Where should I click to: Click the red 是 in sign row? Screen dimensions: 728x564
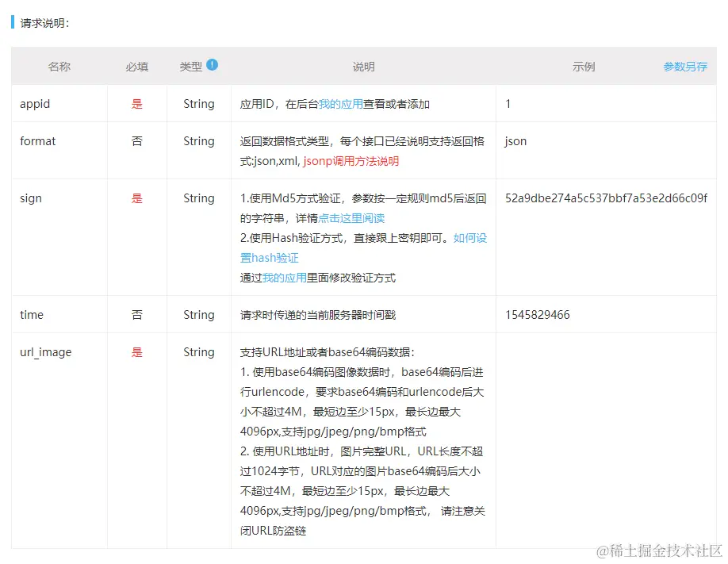pos(137,198)
